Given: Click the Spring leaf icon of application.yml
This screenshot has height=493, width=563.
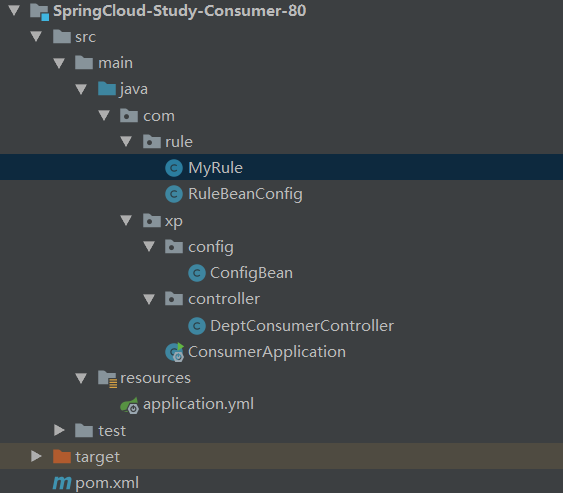Looking at the screenshot, I should (x=129, y=405).
